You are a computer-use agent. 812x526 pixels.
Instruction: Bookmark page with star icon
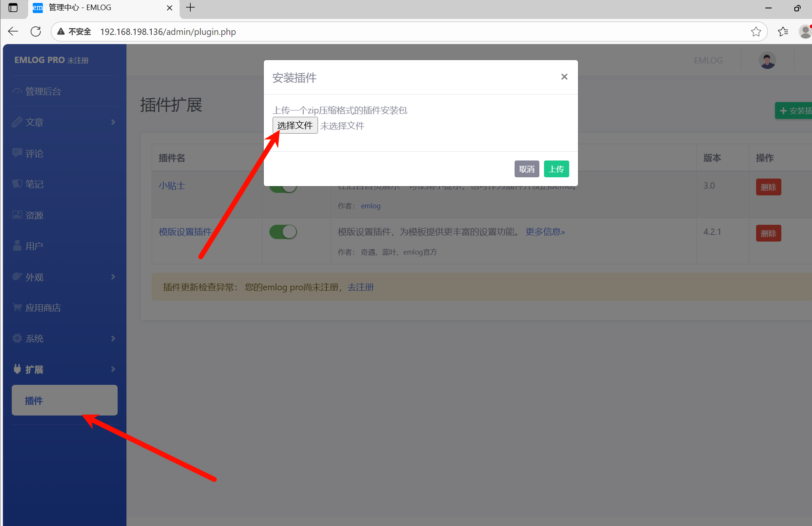pyautogui.click(x=756, y=32)
